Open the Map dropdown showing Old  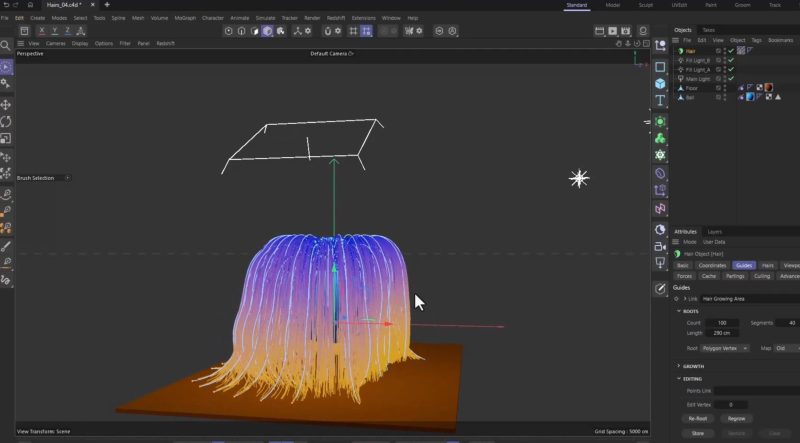point(787,348)
